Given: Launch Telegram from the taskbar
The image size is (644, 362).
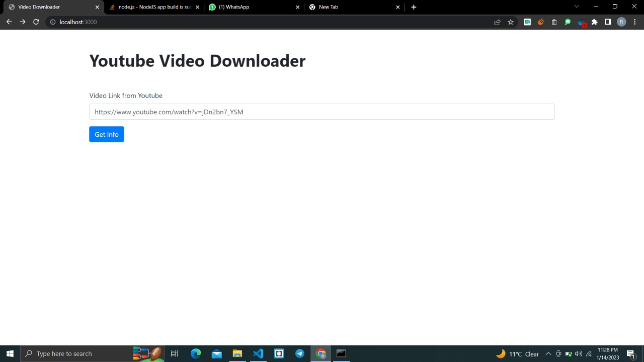Looking at the screenshot, I should pos(300,353).
